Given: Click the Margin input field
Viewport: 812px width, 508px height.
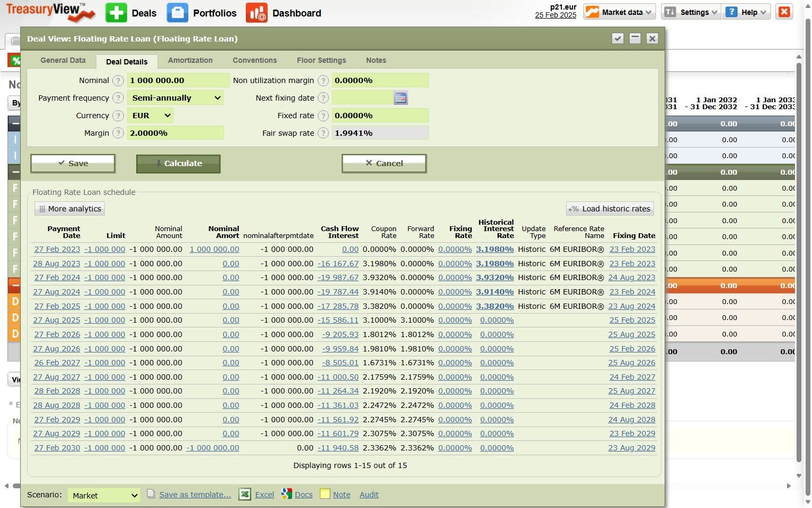Looking at the screenshot, I should [175, 133].
